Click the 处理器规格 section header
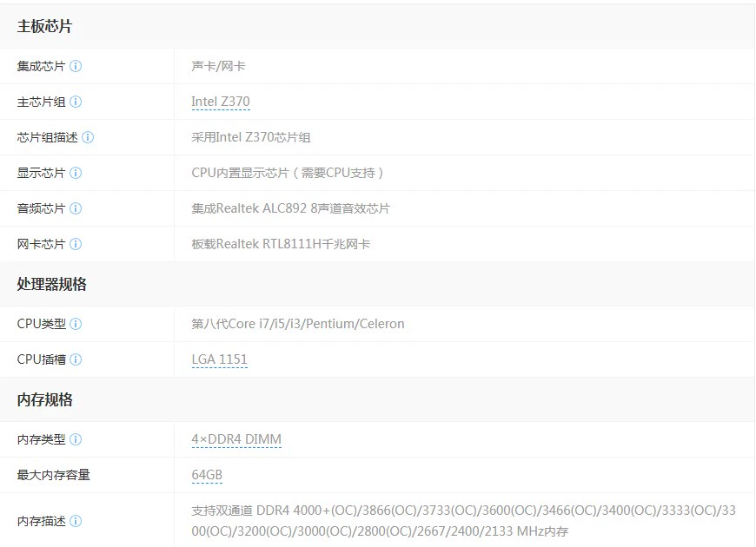This screenshot has width=756, height=547. pyautogui.click(x=51, y=284)
